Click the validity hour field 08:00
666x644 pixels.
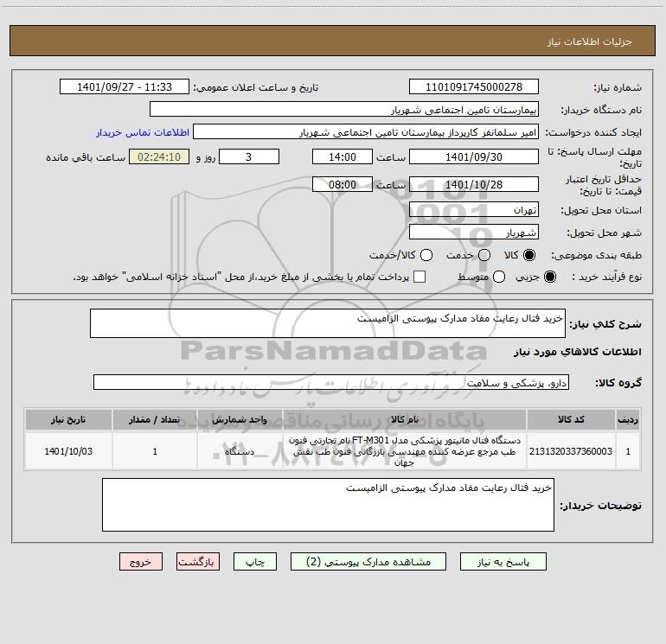coord(343,184)
